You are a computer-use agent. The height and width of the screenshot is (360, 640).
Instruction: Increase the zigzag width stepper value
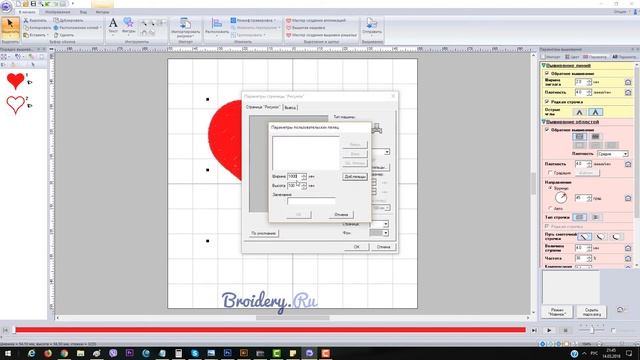tap(589, 80)
